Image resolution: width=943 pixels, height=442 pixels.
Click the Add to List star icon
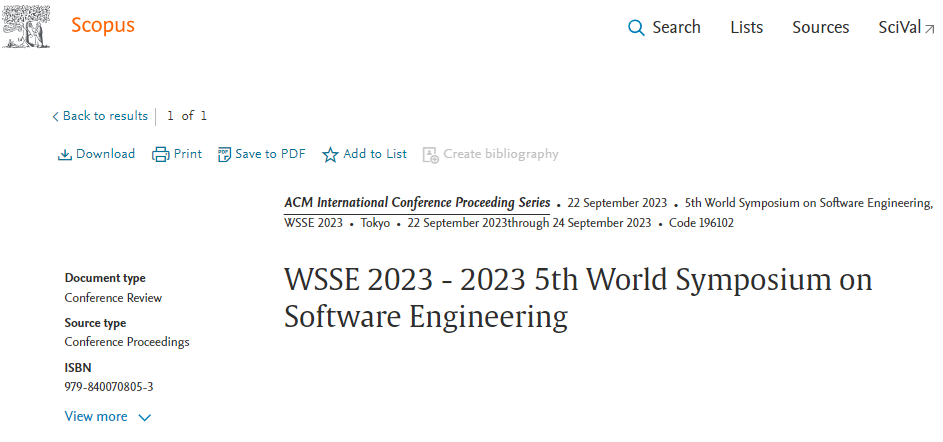pyautogui.click(x=330, y=154)
